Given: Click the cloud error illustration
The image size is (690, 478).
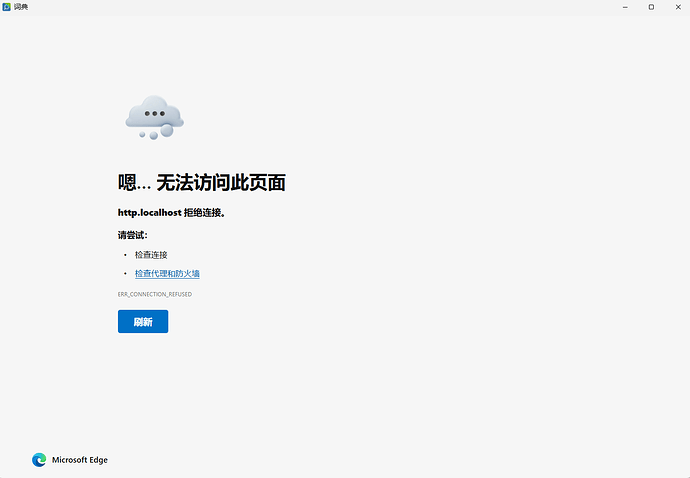Looking at the screenshot, I should tap(154, 116).
